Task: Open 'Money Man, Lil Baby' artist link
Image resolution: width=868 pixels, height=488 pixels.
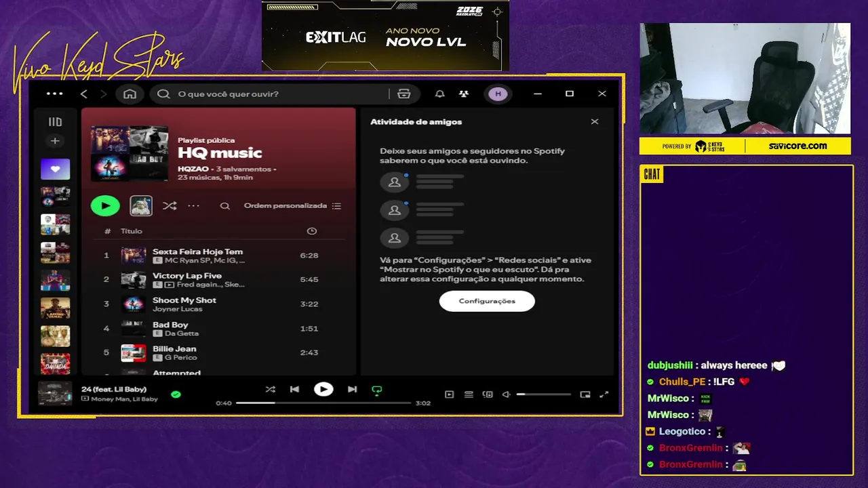Action: coord(125,399)
